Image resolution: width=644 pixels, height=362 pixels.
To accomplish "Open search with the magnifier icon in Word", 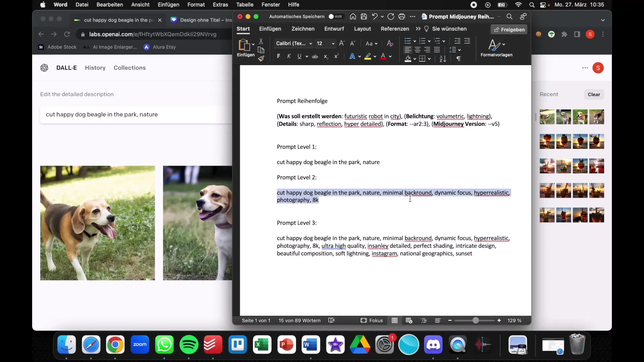I will coord(509,16).
